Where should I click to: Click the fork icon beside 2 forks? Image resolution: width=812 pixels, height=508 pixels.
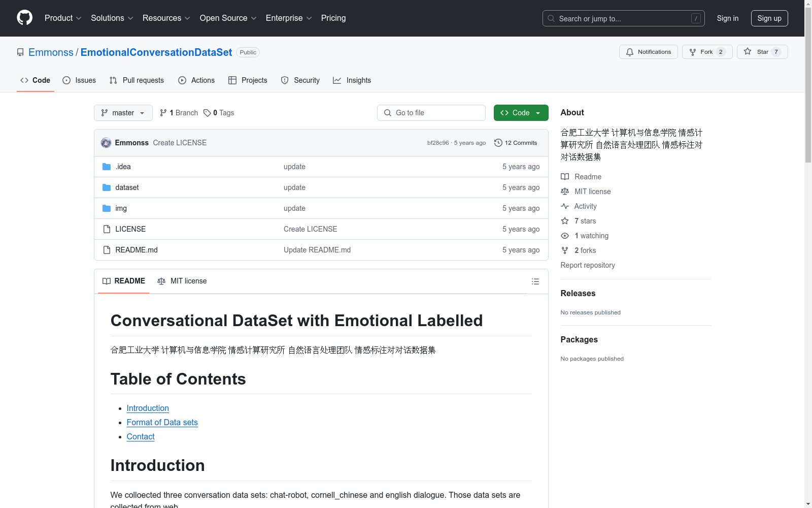pos(565,250)
